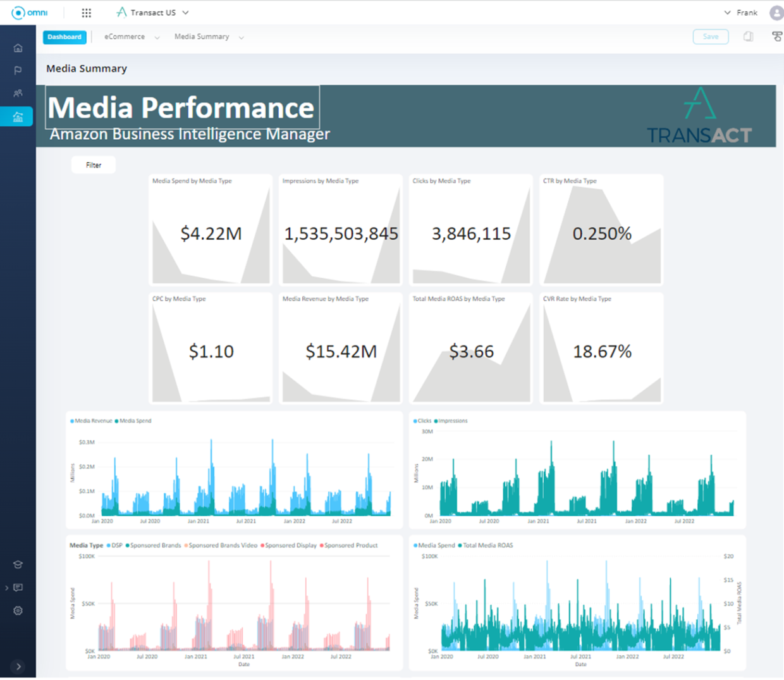
Task: Open the Transact US workspace dropdown
Action: click(x=153, y=12)
